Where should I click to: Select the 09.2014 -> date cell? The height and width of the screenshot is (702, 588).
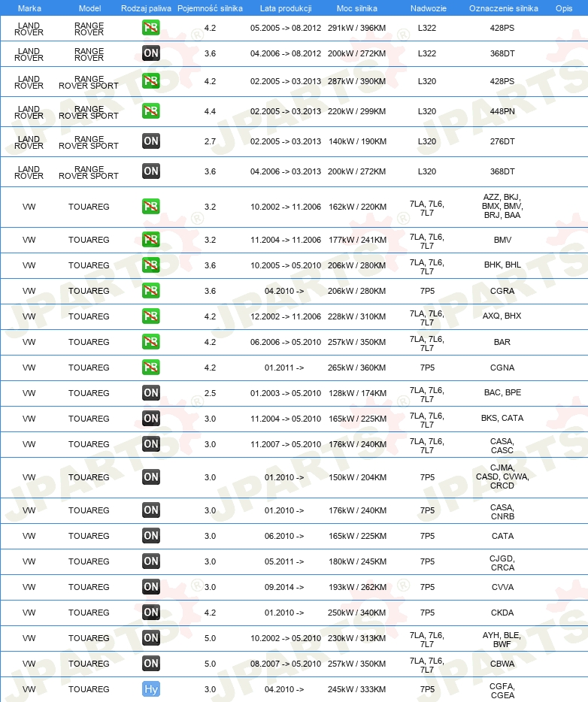(284, 586)
